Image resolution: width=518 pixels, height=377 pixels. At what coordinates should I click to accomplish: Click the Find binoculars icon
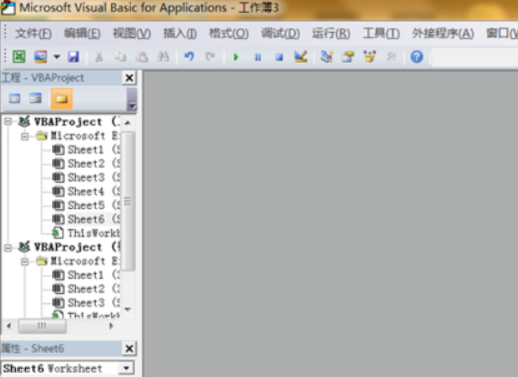(163, 57)
